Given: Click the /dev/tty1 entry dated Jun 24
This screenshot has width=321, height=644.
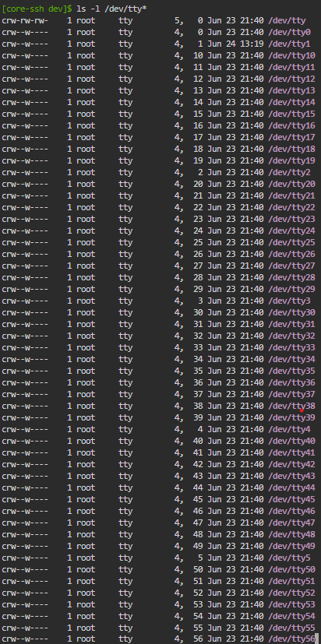Looking at the screenshot, I should (289, 44).
